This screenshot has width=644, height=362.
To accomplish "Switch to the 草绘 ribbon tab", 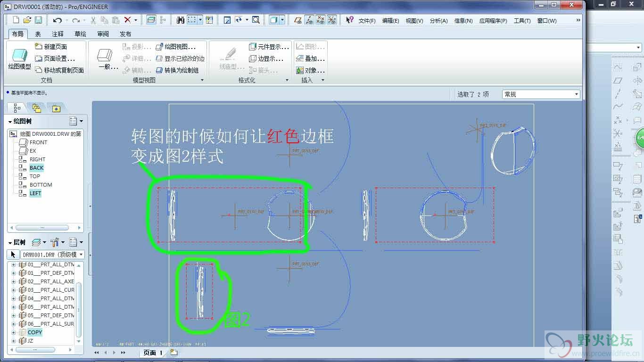I will (80, 34).
